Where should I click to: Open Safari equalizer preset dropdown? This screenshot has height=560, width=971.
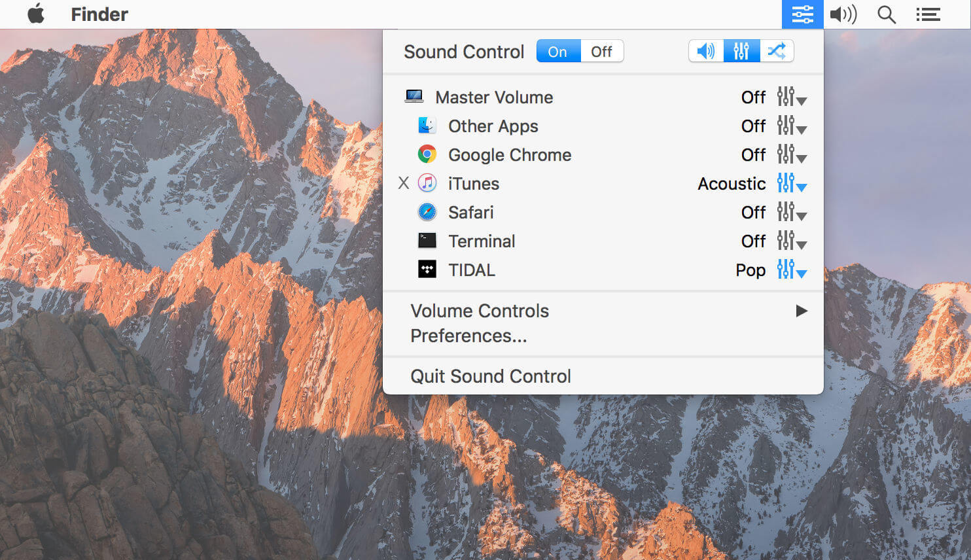coord(792,212)
